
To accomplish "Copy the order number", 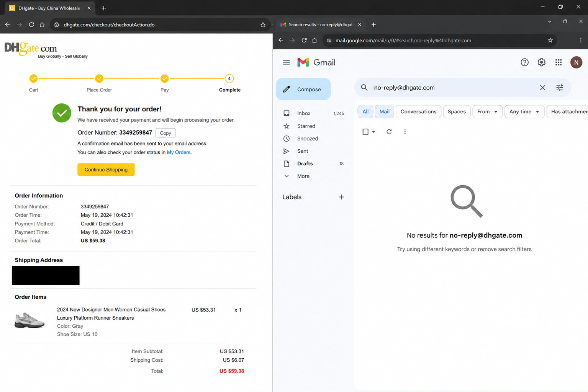I will pyautogui.click(x=165, y=133).
